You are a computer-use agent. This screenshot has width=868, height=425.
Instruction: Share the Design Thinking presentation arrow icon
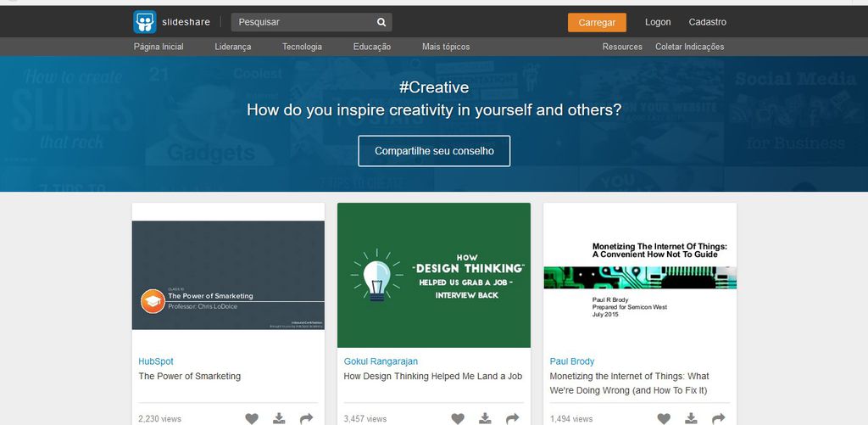pyautogui.click(x=513, y=418)
